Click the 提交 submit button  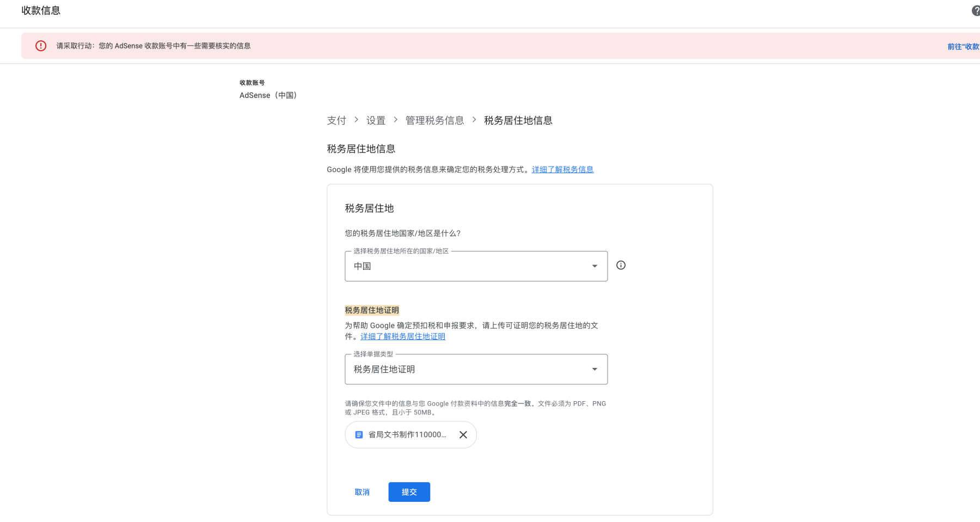[409, 492]
